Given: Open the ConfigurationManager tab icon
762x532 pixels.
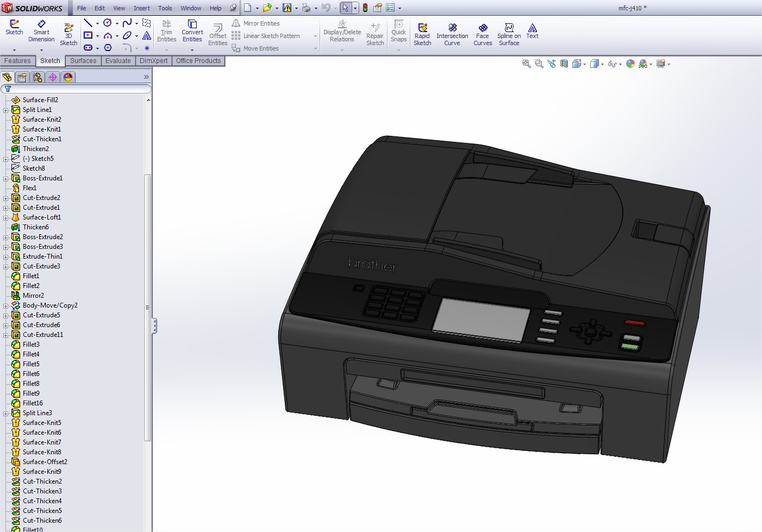Looking at the screenshot, I should [38, 77].
